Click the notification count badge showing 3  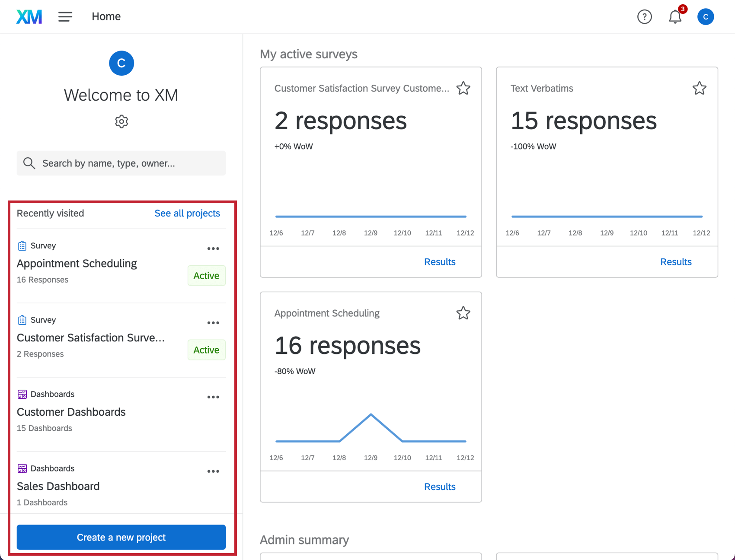coord(682,9)
